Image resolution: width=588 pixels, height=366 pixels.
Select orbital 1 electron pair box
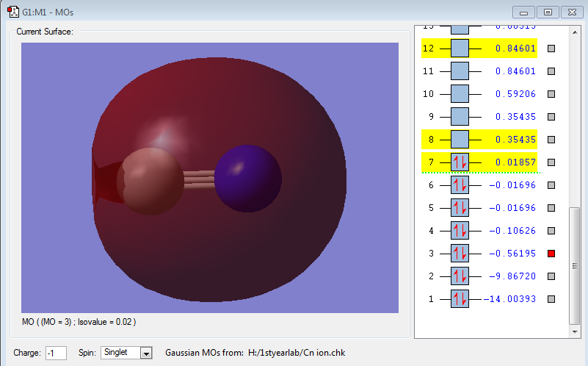[x=460, y=299]
